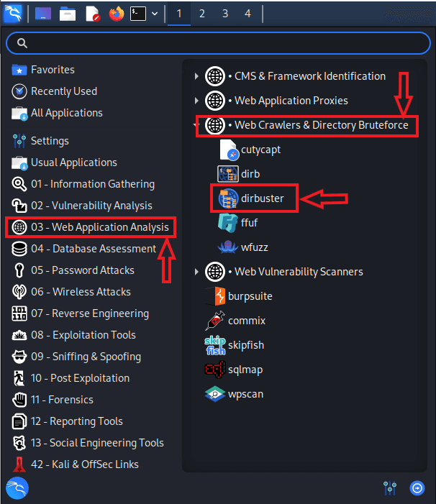Click the show desktop panel icon
Viewport: 436px width, 504px height.
pyautogui.click(x=43, y=14)
